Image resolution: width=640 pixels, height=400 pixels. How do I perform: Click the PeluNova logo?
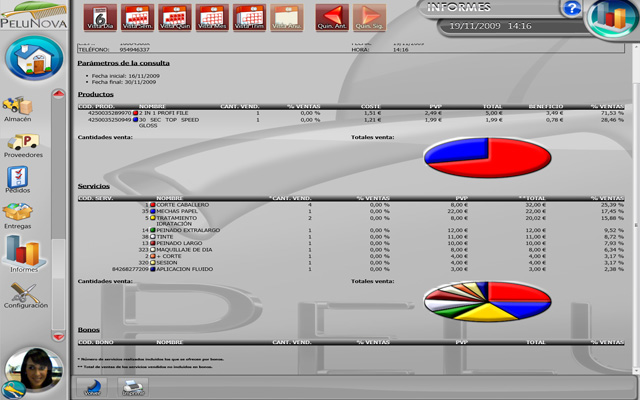point(34,15)
